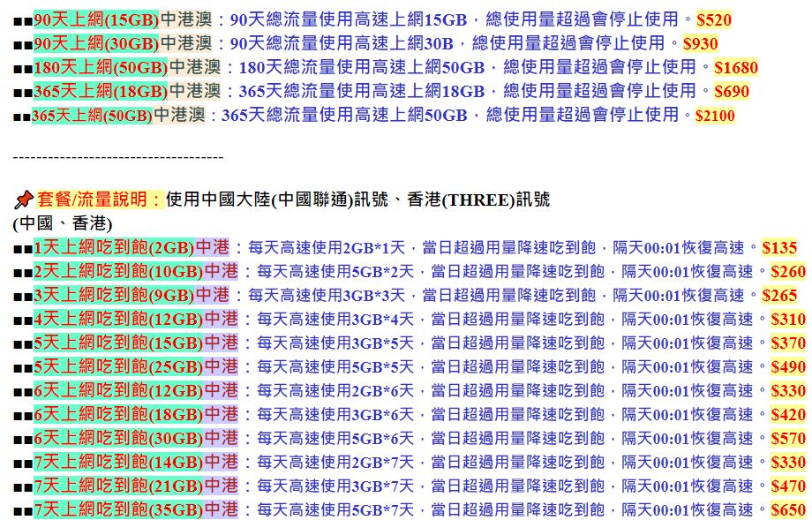This screenshot has height=520, width=812.
Task: Select the 90天上網(15GB) plan label
Action: 96,19
